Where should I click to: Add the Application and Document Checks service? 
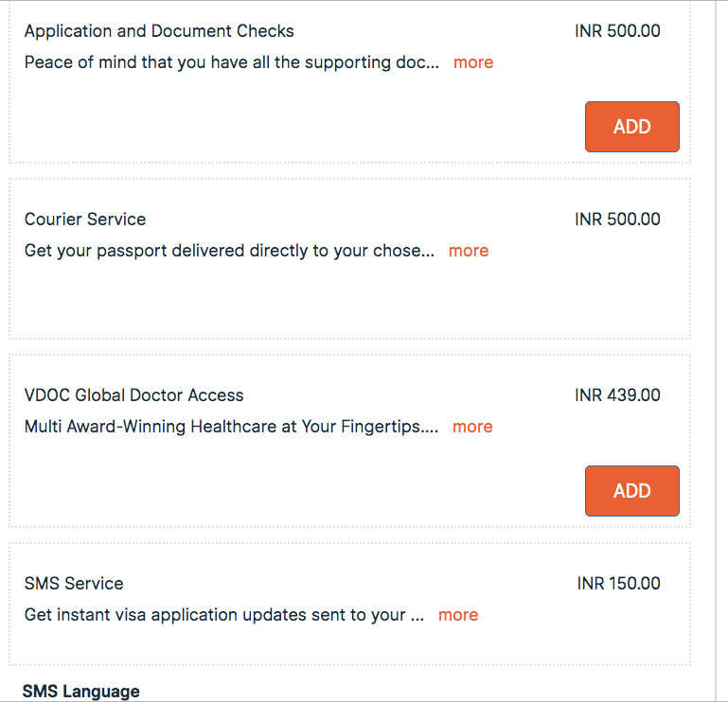(x=631, y=127)
